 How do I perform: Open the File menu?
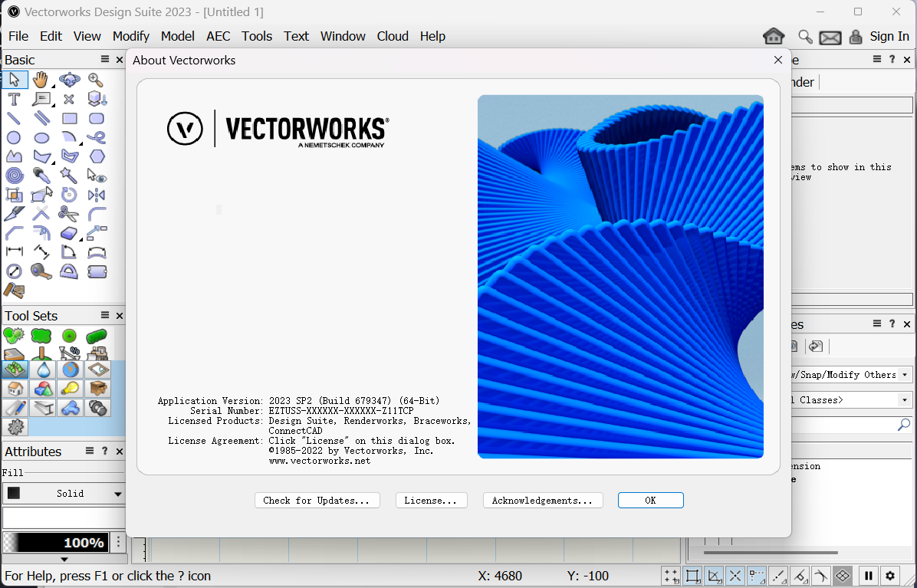tap(18, 36)
